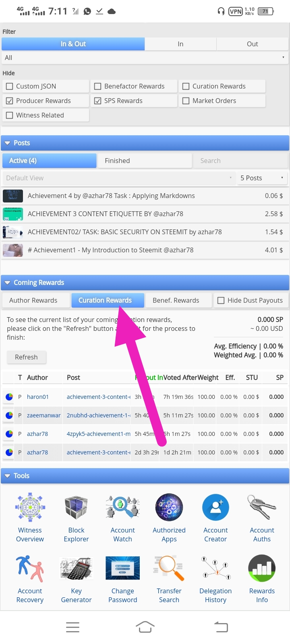Open Block Explorer tool
This screenshot has height=644, width=290.
point(76,517)
